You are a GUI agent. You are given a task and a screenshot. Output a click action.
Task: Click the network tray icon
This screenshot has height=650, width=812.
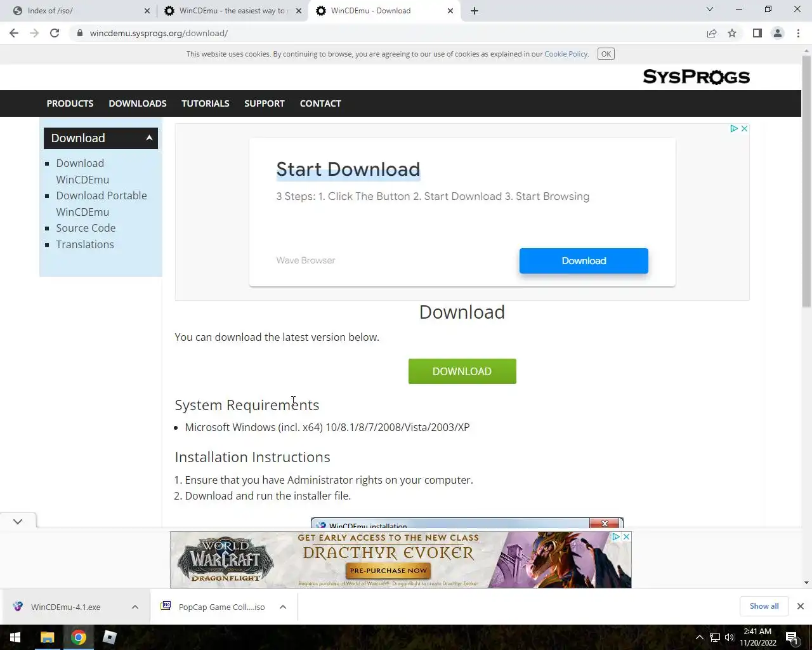coord(715,637)
